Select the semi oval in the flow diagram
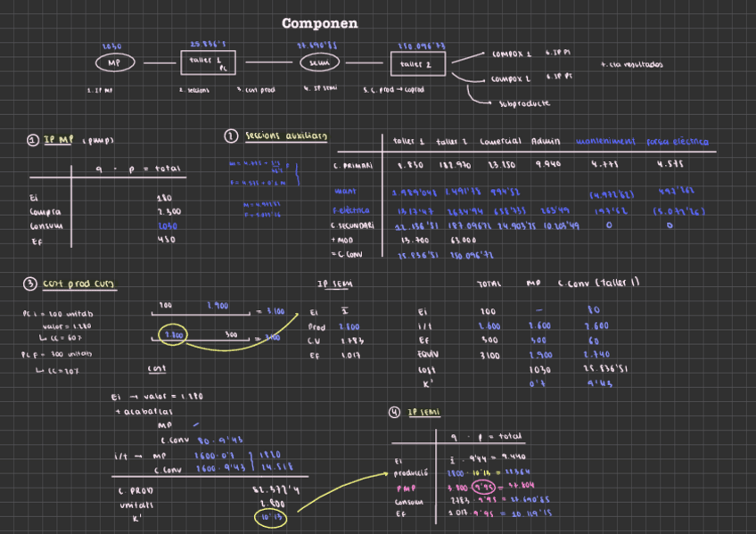Image resolution: width=756 pixels, height=534 pixels. pyautogui.click(x=318, y=63)
